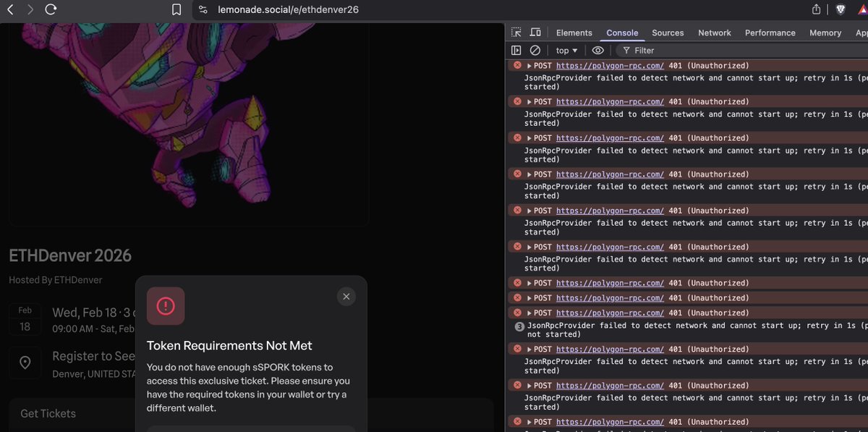This screenshot has height=432, width=868.
Task: Open site settings icon left of the URL
Action: pos(203,9)
